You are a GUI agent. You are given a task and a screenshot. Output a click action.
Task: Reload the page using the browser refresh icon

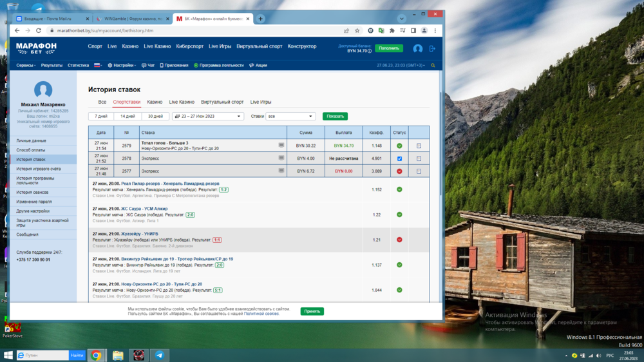click(39, 30)
